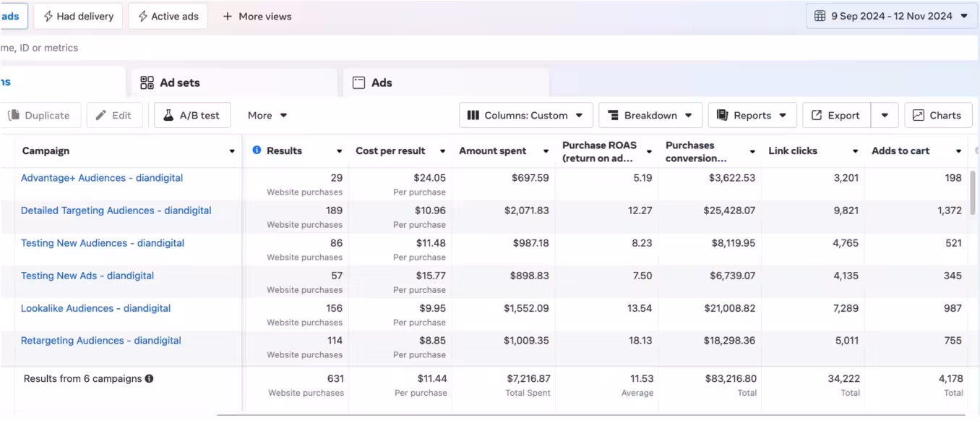Click the Breakdown list icon
The height and width of the screenshot is (421, 980).
(613, 115)
